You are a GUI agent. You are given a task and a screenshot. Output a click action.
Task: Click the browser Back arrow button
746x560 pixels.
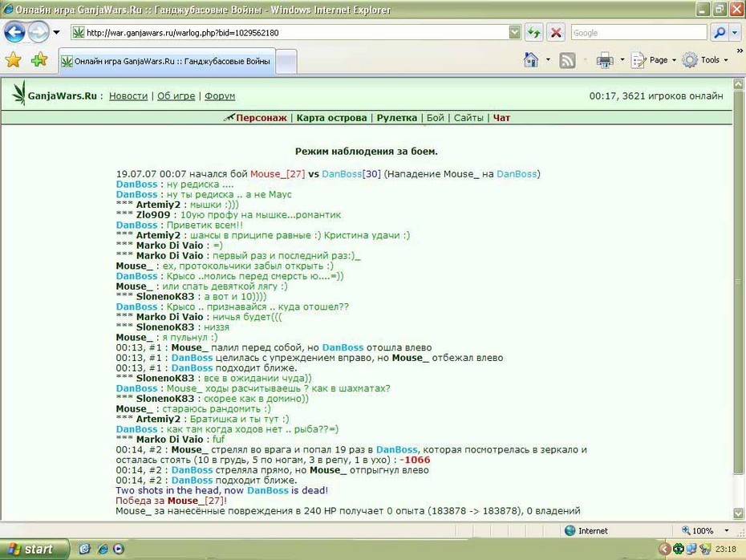coord(14,32)
